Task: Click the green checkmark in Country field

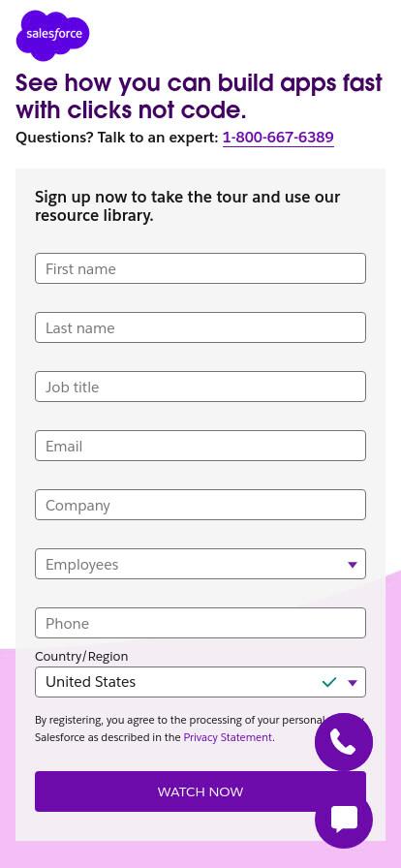Action: tap(329, 682)
